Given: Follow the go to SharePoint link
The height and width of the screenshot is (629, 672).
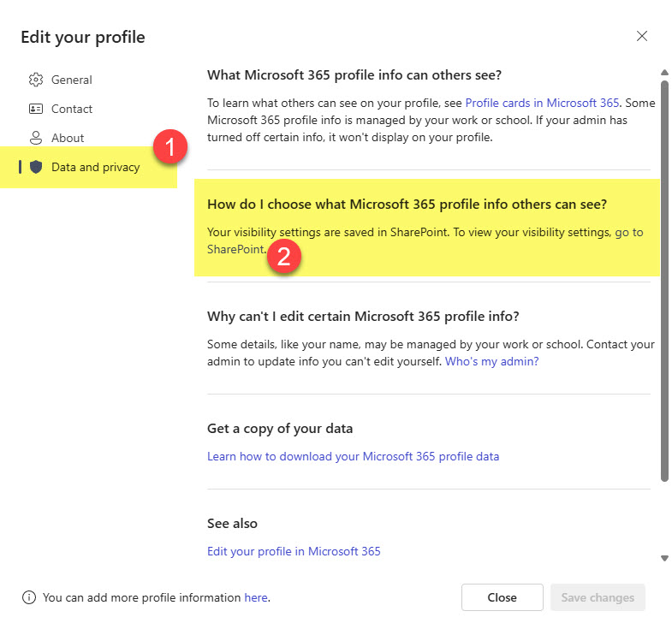Looking at the screenshot, I should [628, 232].
